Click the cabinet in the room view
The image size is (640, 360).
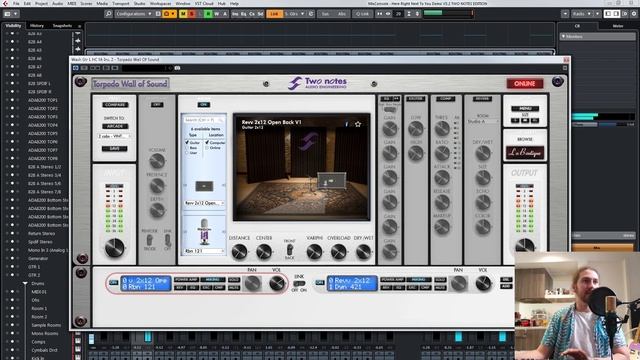tap(331, 181)
